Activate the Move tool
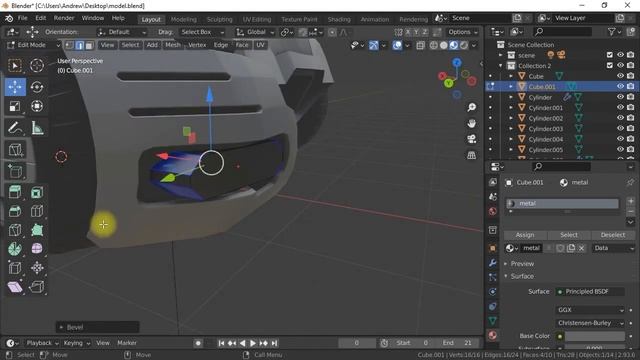Viewport: 640px width, 360px height. (15, 87)
